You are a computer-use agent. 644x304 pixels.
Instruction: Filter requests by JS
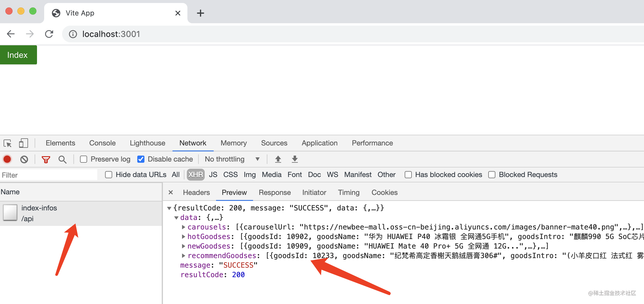213,175
